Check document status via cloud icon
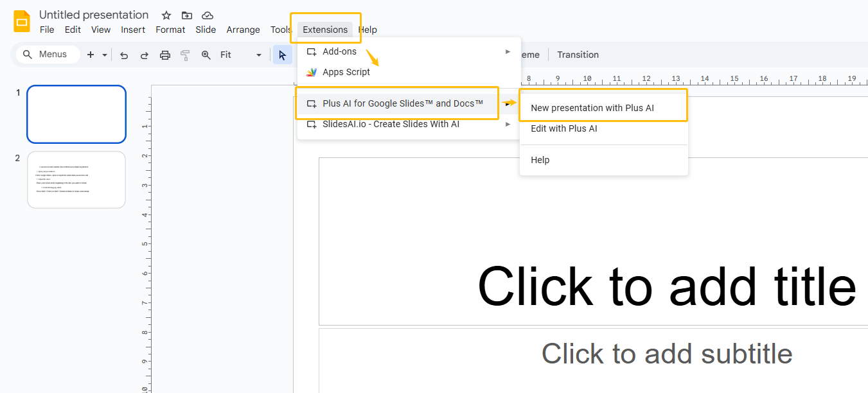This screenshot has height=393, width=868. point(207,15)
